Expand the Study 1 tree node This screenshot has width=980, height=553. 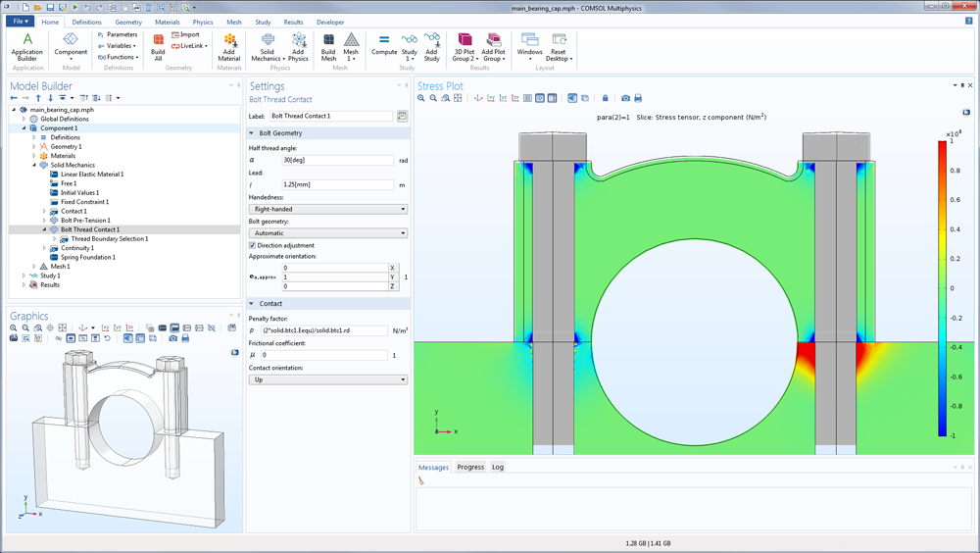(24, 276)
